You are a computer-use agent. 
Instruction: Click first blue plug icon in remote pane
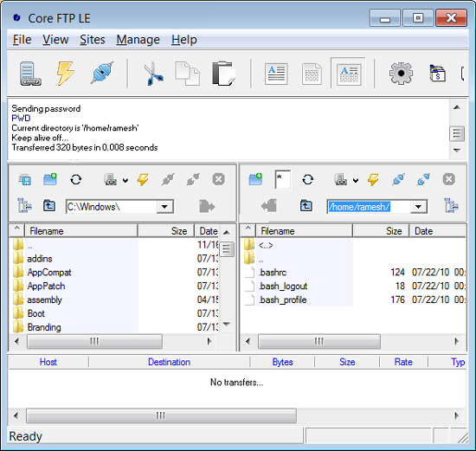point(398,179)
